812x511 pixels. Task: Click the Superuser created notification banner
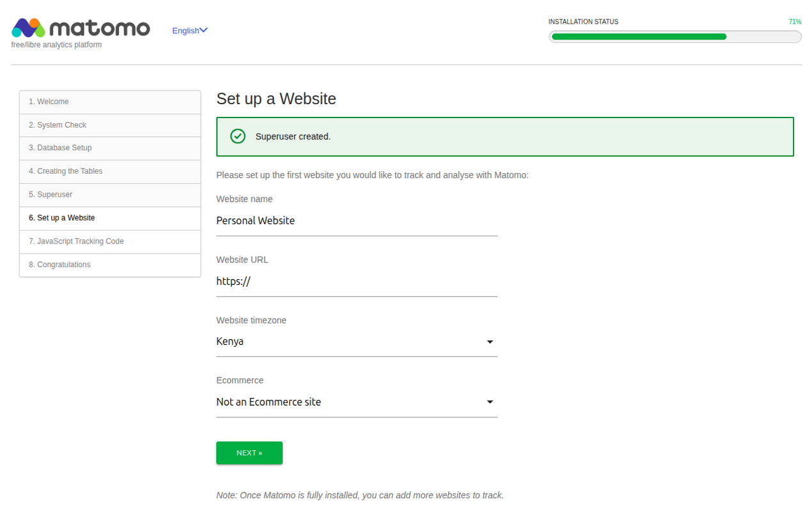(504, 137)
